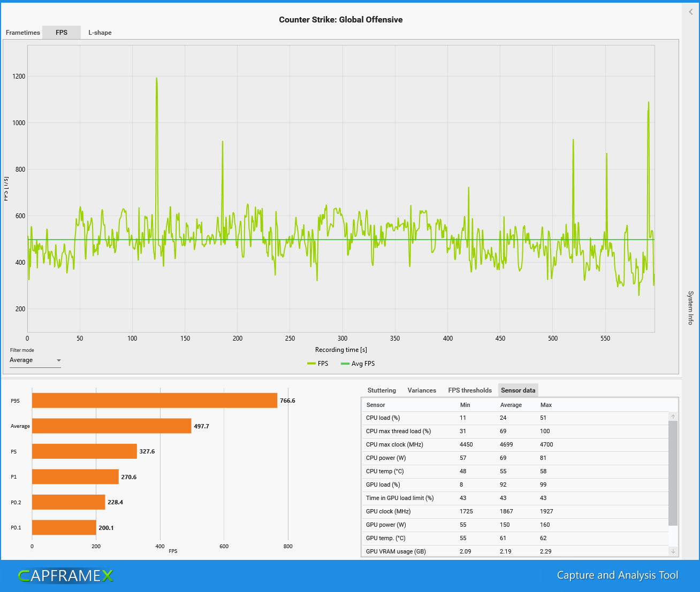This screenshot has height=592, width=700.
Task: Select the CPU temp (°C) row
Action: (x=515, y=472)
